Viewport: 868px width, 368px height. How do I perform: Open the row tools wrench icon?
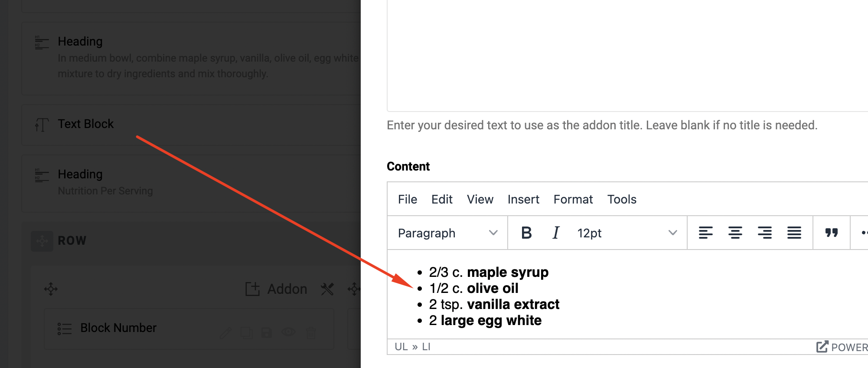pos(327,289)
